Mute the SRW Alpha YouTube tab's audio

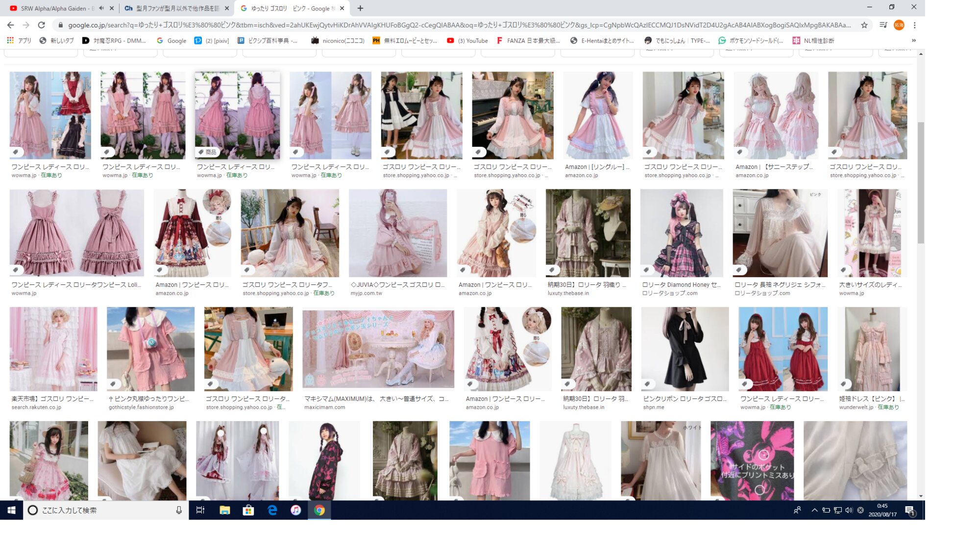click(101, 8)
